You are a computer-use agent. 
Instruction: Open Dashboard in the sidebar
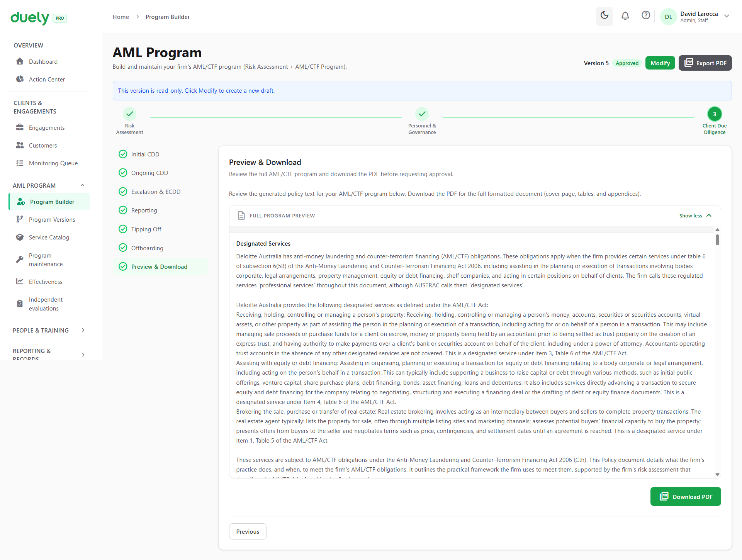[49, 61]
